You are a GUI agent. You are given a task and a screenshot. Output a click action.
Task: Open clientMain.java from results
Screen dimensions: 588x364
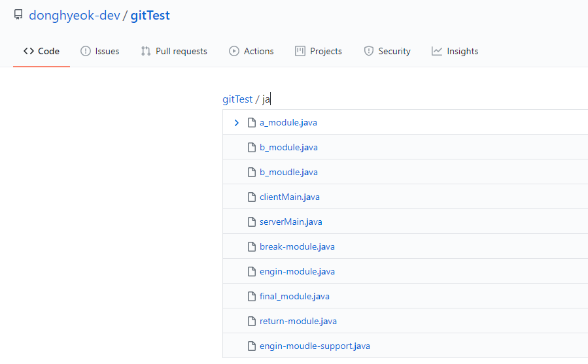pyautogui.click(x=290, y=197)
